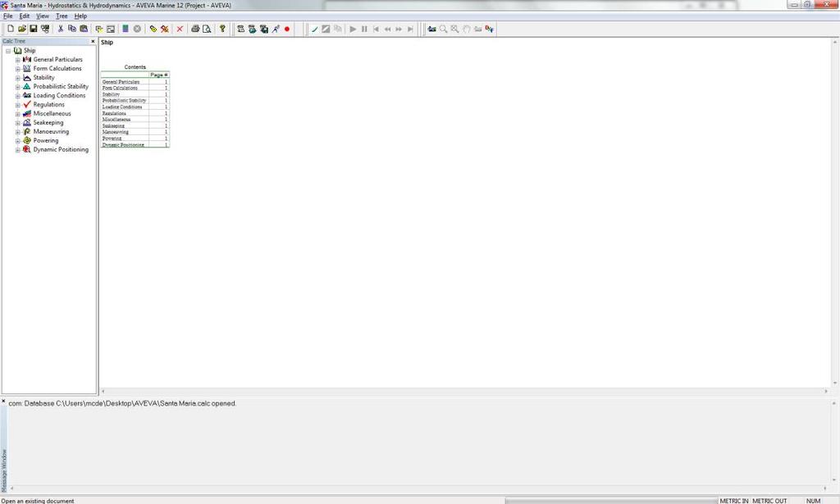This screenshot has height=504, width=840.
Task: Select the Ship root item in tree
Action: point(30,50)
